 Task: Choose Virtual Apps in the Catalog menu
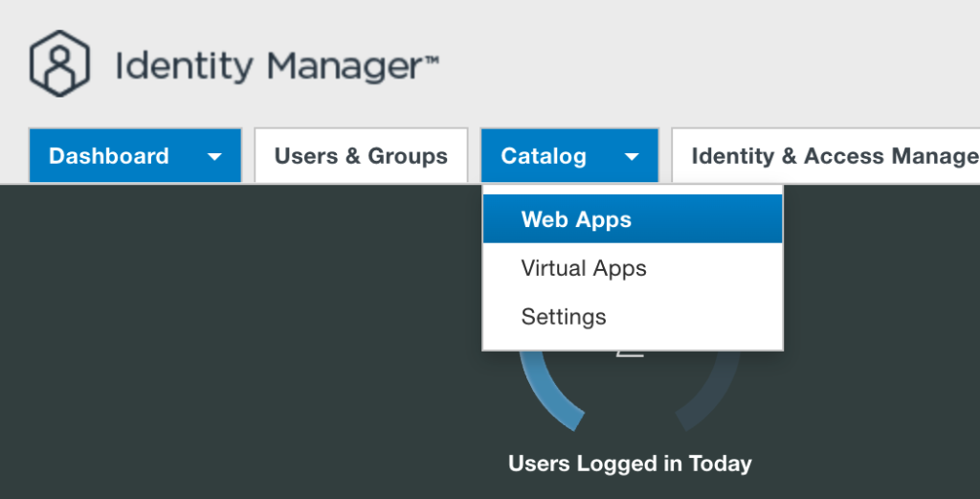point(584,268)
